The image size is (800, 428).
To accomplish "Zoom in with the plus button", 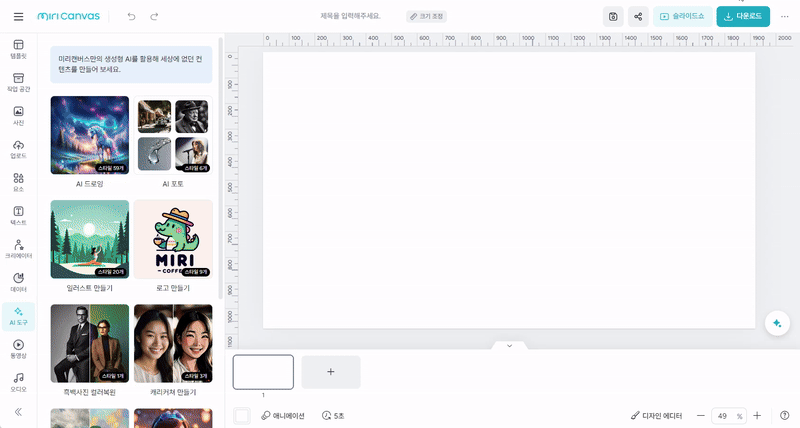I will pos(757,416).
